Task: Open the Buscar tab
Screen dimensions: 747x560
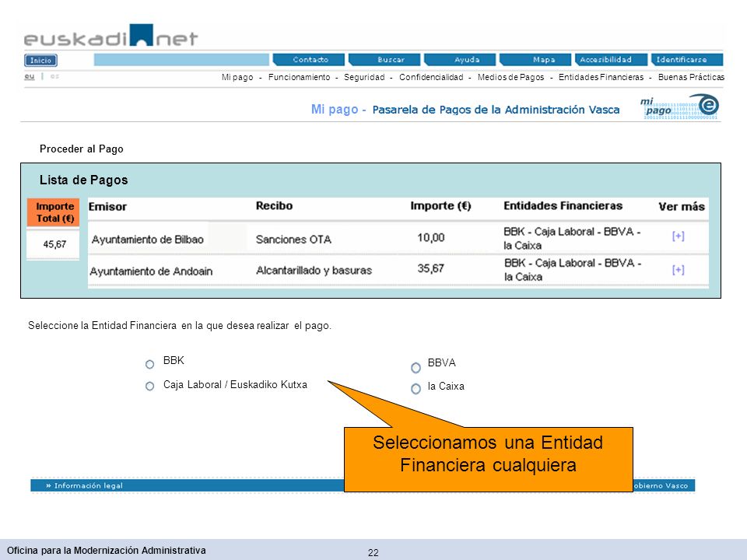Action: coord(385,60)
